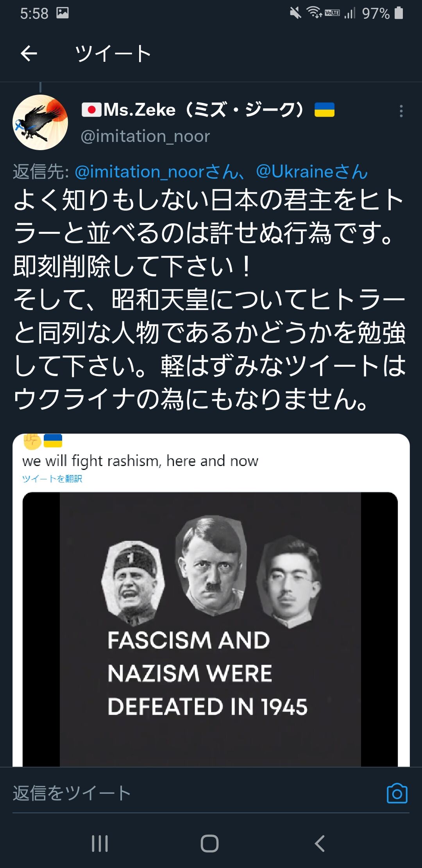Viewport: 422px width, 868px height.
Task: Tap the Wi-Fi status icon
Action: (x=314, y=13)
